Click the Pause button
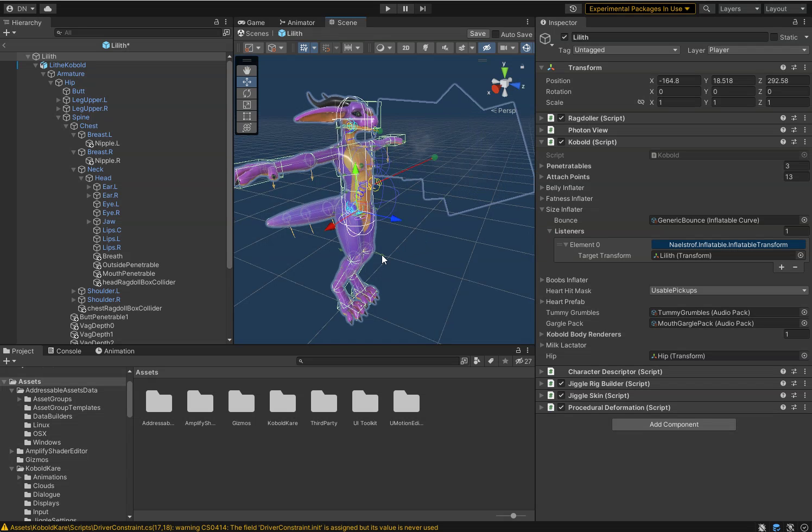Image resolution: width=812 pixels, height=532 pixels. (405, 9)
